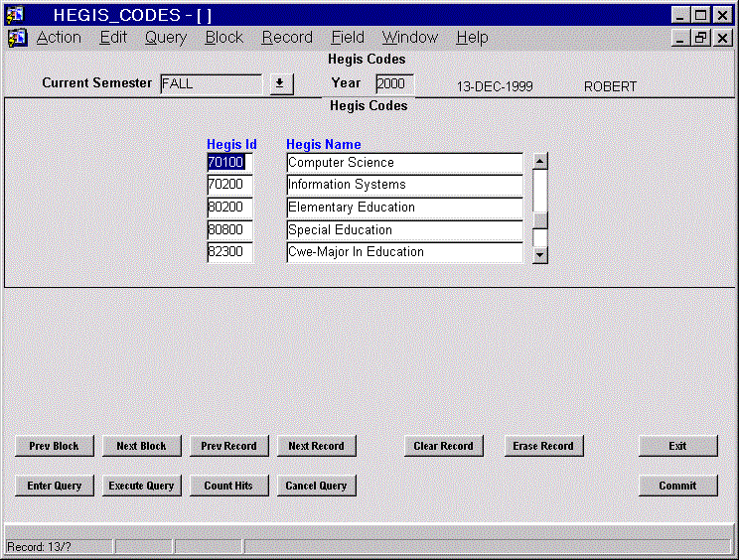The height and width of the screenshot is (560, 739).
Task: Click the Cancel Query button
Action: click(x=316, y=486)
